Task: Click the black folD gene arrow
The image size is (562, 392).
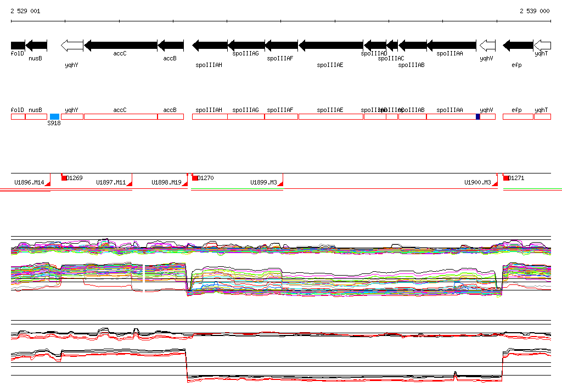Action: pyautogui.click(x=18, y=45)
